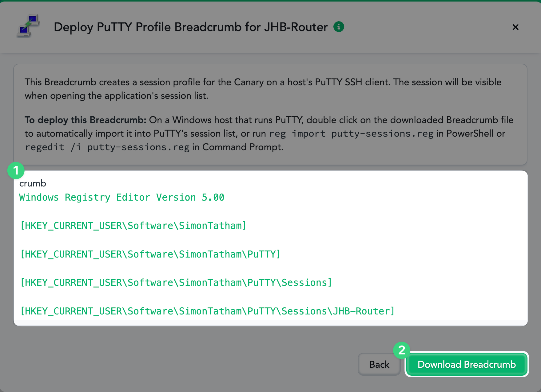Go back with the Back button
Image resolution: width=541 pixels, height=392 pixels.
coord(379,364)
